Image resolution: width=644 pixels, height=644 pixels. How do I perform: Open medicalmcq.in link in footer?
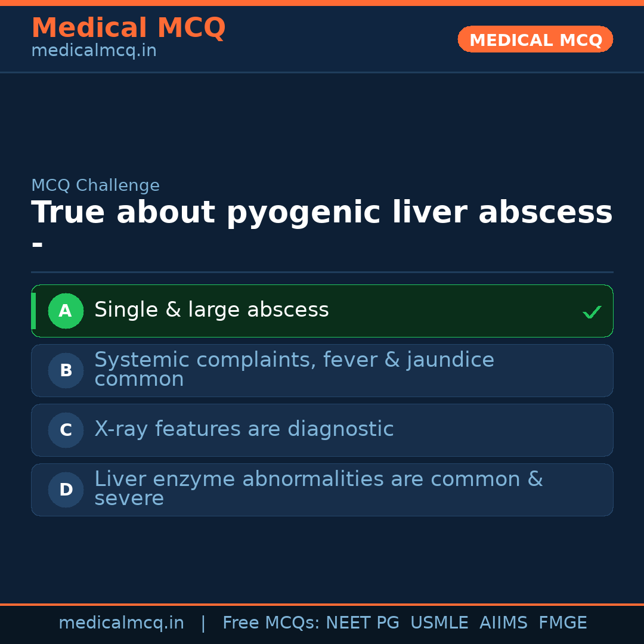tap(121, 623)
